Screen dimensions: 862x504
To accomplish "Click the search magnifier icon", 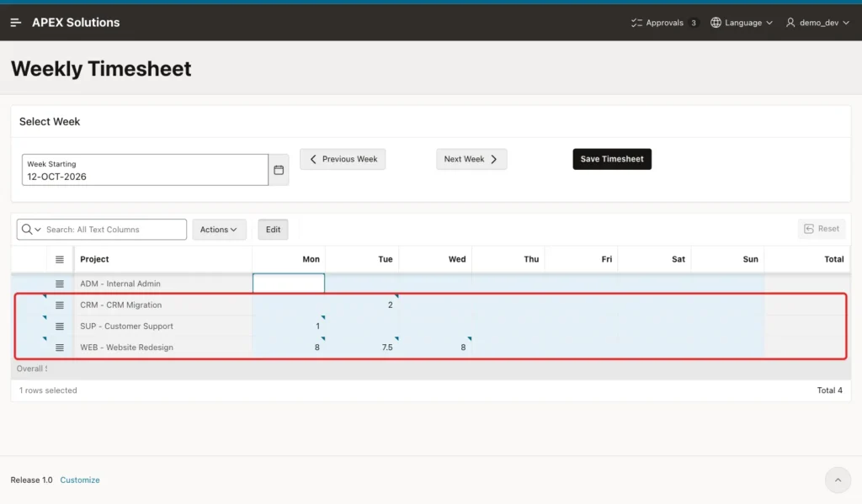I will 26,229.
